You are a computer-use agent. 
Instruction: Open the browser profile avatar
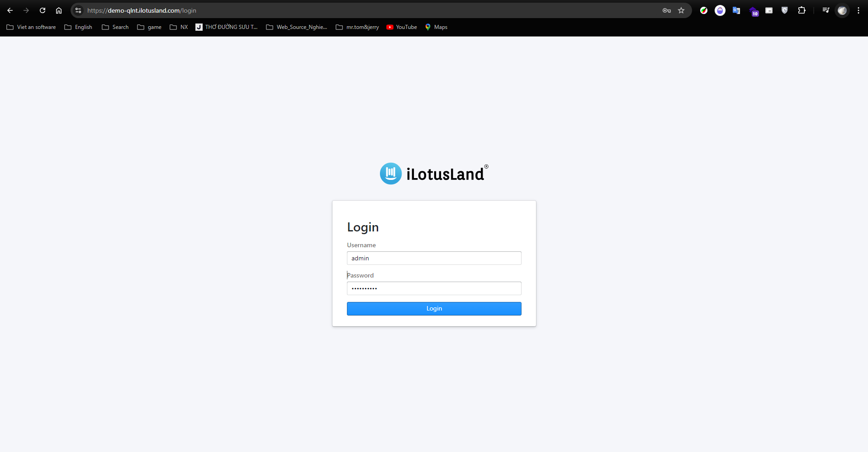coord(842,10)
